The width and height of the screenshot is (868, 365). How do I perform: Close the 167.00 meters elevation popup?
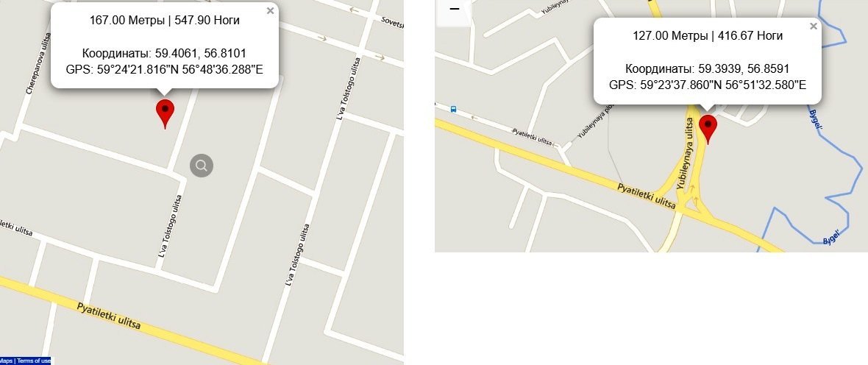pyautogui.click(x=270, y=10)
